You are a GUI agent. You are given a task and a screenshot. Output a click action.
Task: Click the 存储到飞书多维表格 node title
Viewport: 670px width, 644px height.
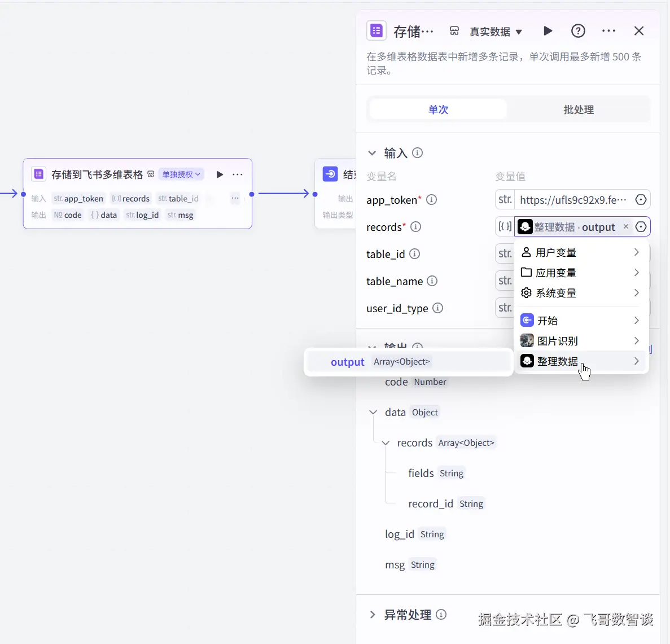[97, 174]
